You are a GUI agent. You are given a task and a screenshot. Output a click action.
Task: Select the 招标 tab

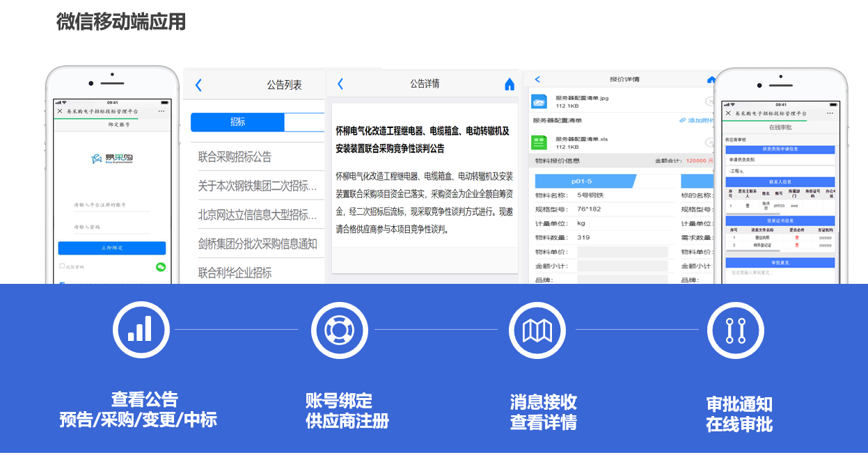click(237, 122)
